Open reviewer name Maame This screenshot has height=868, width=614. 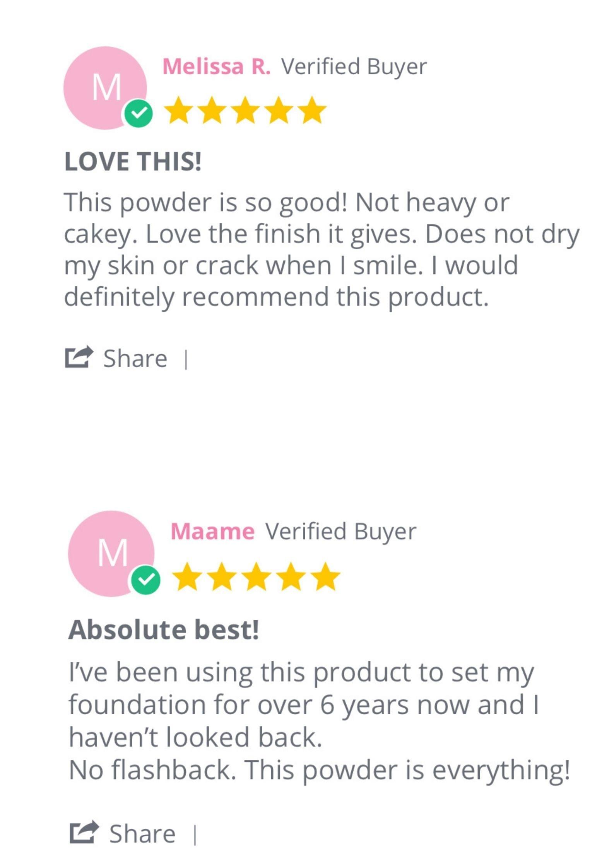(x=212, y=532)
